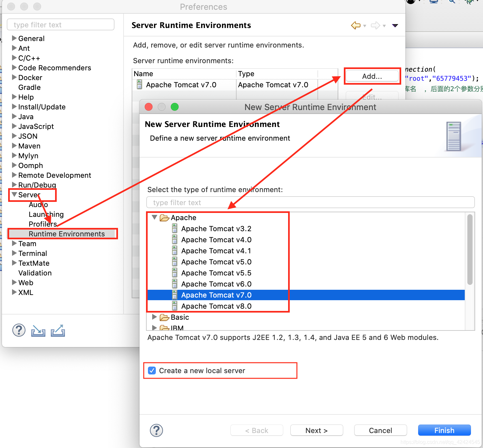Click the import preferences icon

click(x=38, y=331)
